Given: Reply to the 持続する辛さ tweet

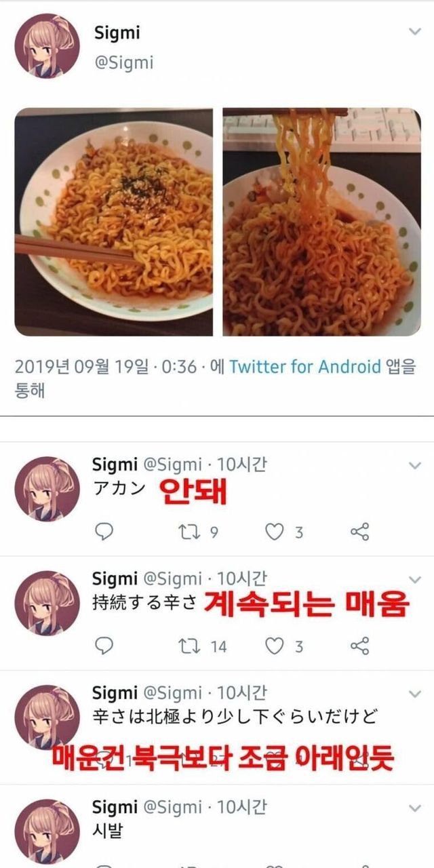Looking at the screenshot, I should pyautogui.click(x=103, y=646).
